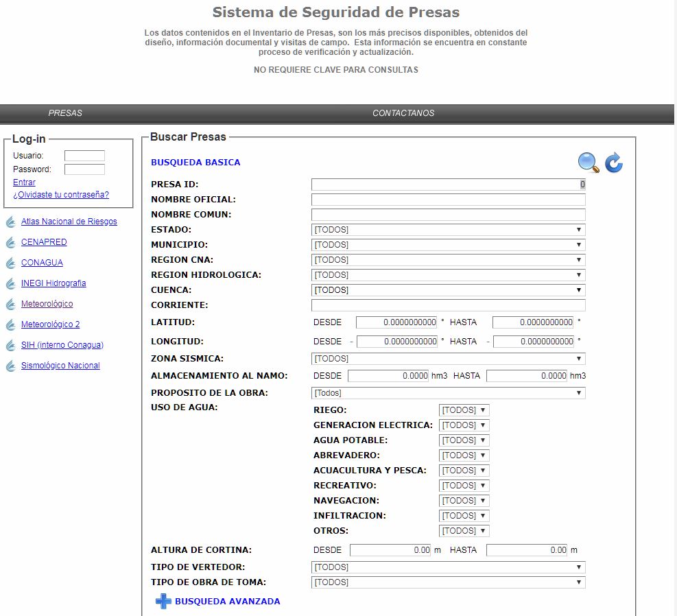Open the PROPOSITO DE LA OBRA dropdown

click(580, 392)
